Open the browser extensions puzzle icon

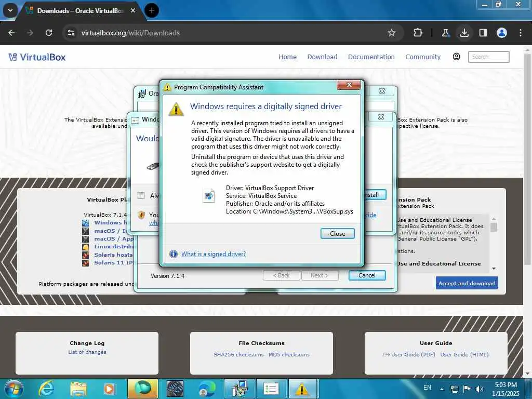(x=418, y=33)
